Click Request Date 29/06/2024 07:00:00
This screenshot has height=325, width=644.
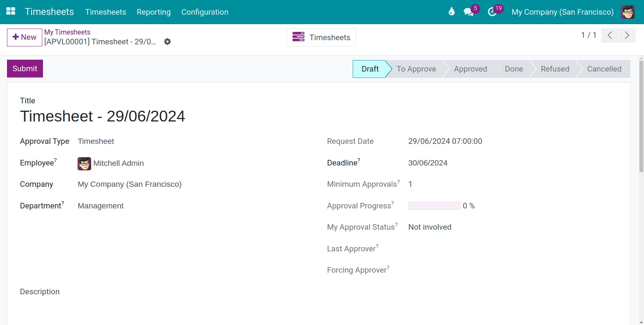click(445, 141)
